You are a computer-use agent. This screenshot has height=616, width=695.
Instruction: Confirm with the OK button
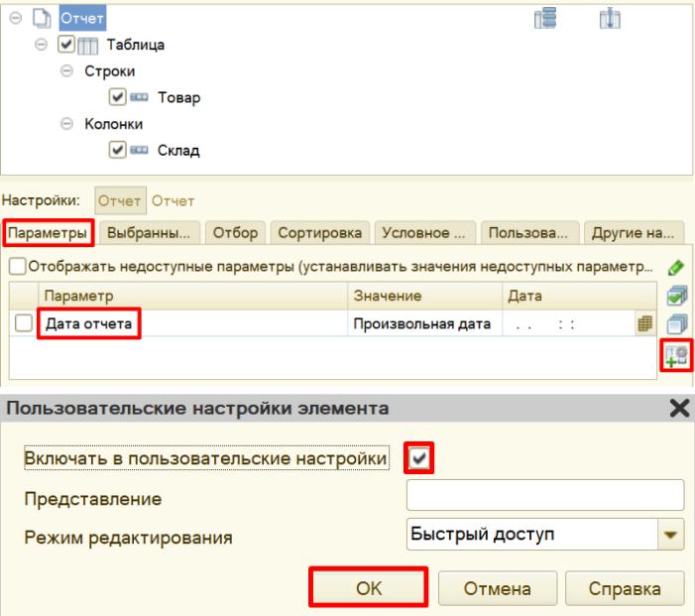(x=369, y=587)
